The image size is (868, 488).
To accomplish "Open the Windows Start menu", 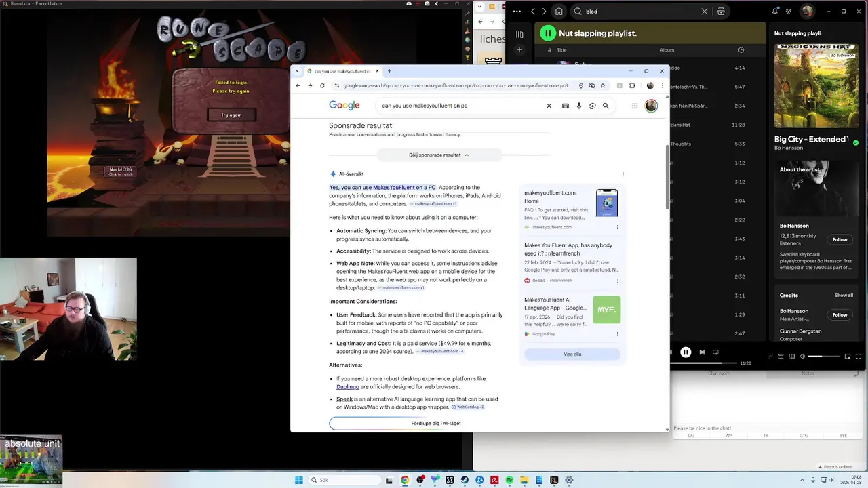I will point(299,480).
